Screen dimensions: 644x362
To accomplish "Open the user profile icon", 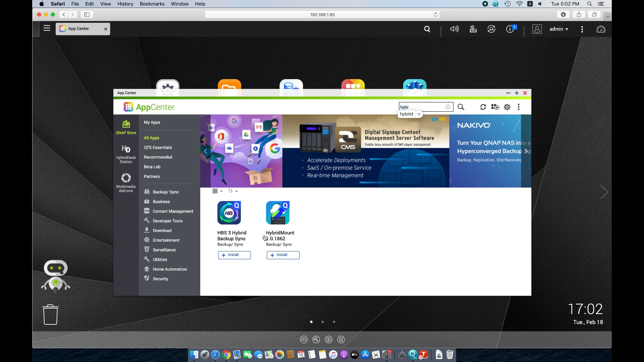I will point(537,29).
